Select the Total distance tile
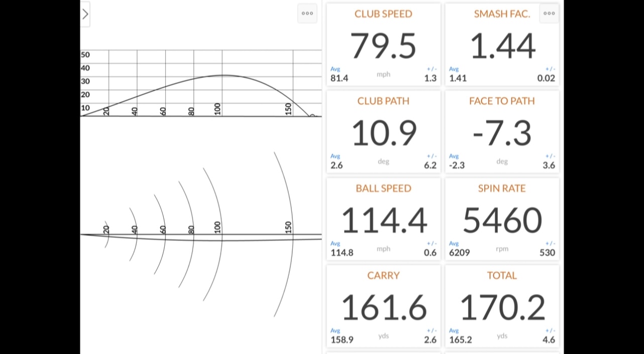This screenshot has height=354, width=644. [502, 306]
